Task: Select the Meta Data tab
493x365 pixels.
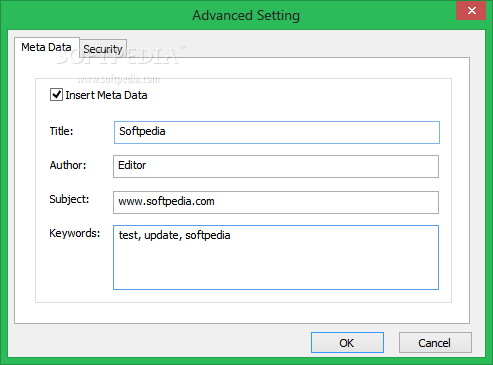Action: [x=47, y=47]
